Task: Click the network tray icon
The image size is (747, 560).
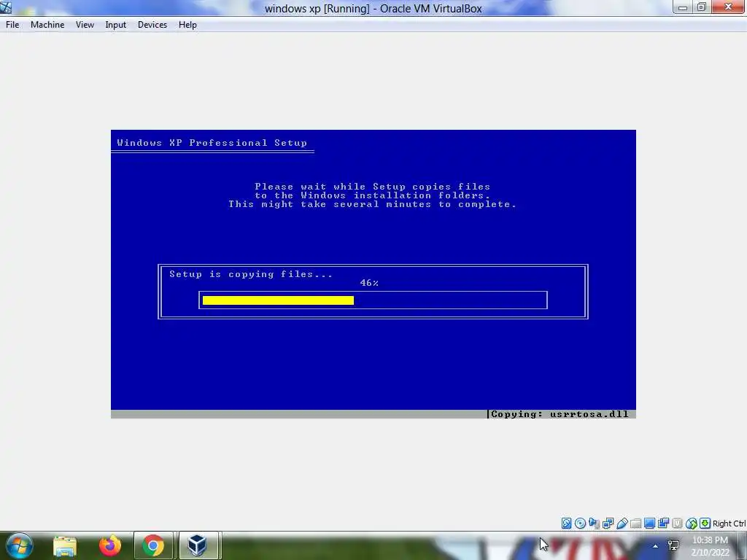Action: (x=673, y=545)
